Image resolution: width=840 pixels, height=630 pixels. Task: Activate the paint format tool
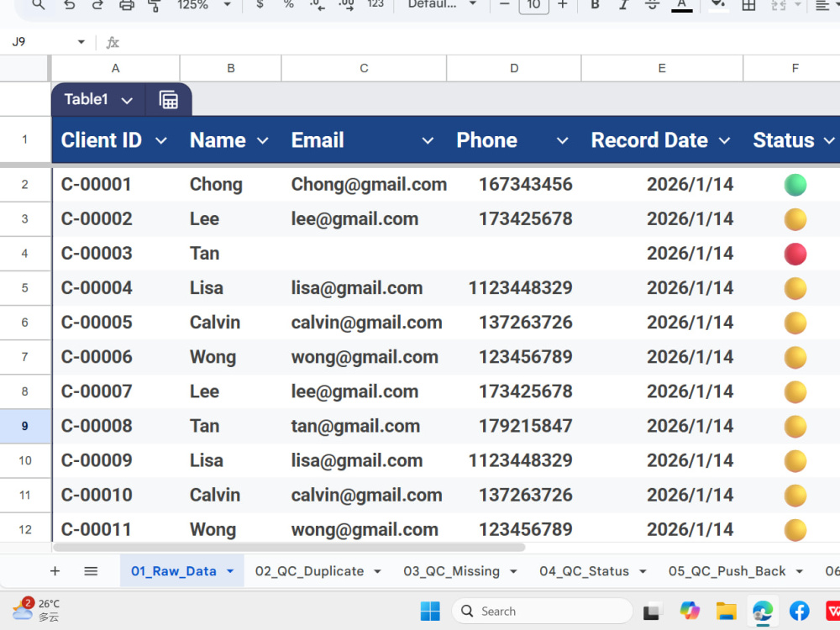155,5
